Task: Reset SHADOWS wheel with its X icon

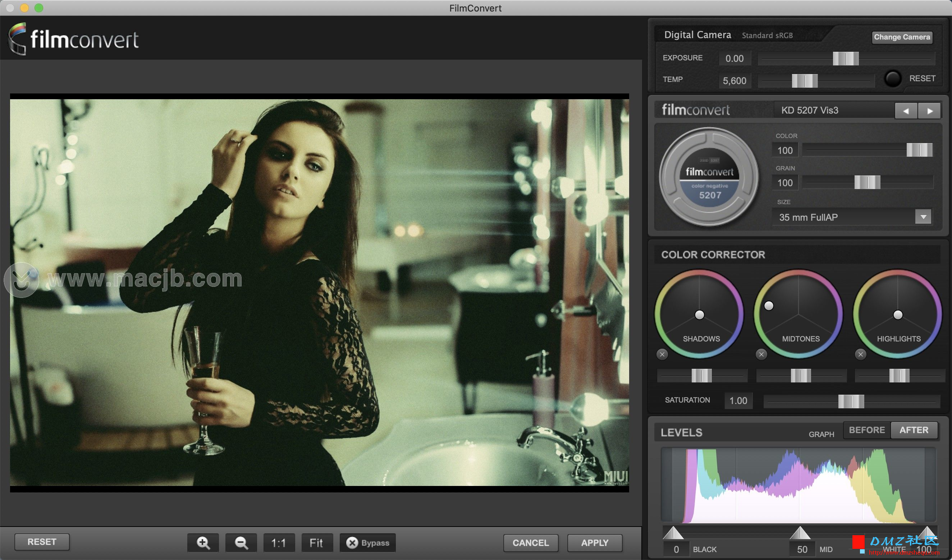Action: point(662,354)
